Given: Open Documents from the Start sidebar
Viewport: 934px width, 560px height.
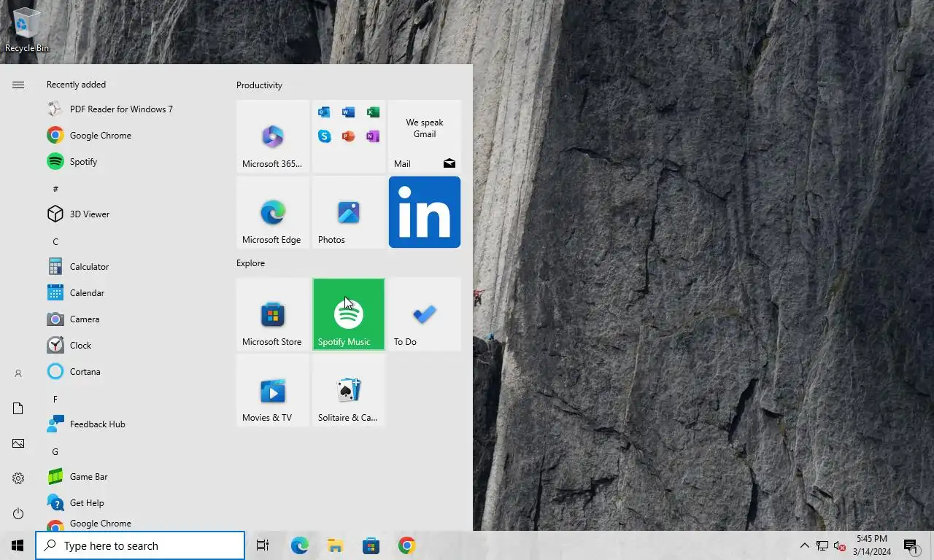Looking at the screenshot, I should [x=18, y=408].
